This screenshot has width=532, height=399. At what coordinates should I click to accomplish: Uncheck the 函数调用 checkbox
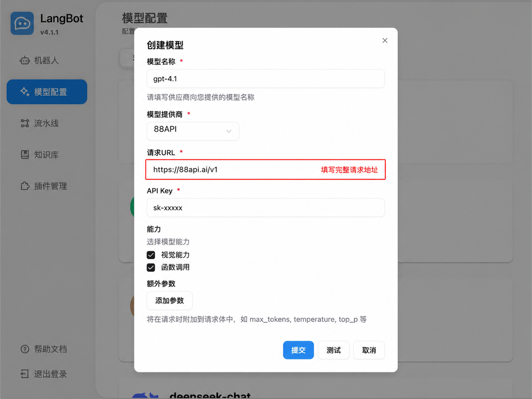click(151, 267)
